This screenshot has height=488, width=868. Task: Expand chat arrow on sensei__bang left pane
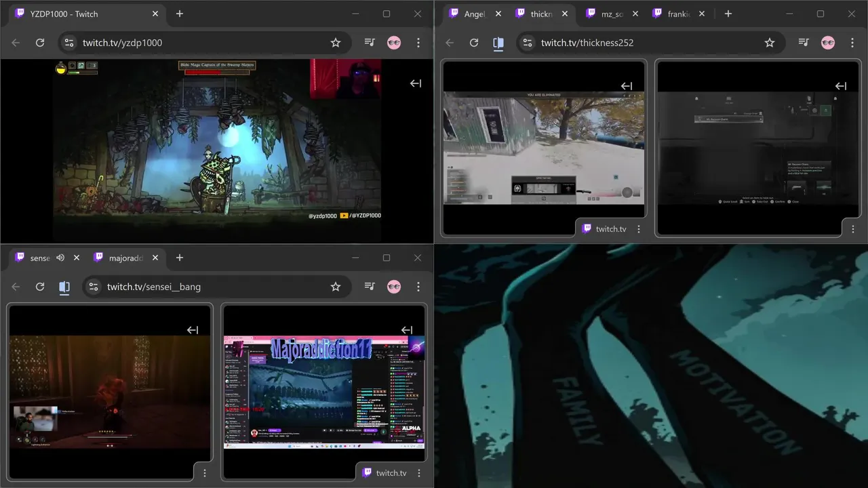pyautogui.click(x=193, y=330)
